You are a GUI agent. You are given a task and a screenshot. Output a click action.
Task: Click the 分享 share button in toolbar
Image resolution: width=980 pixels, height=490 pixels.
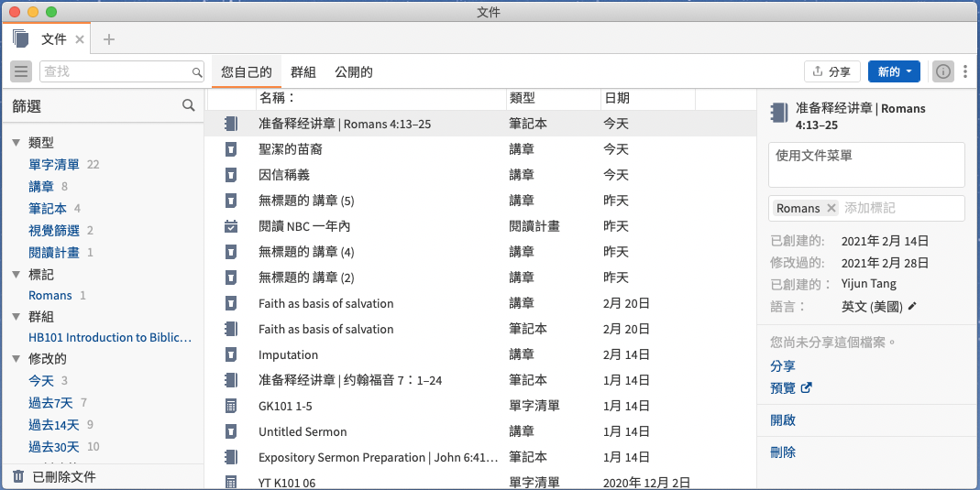click(x=831, y=71)
